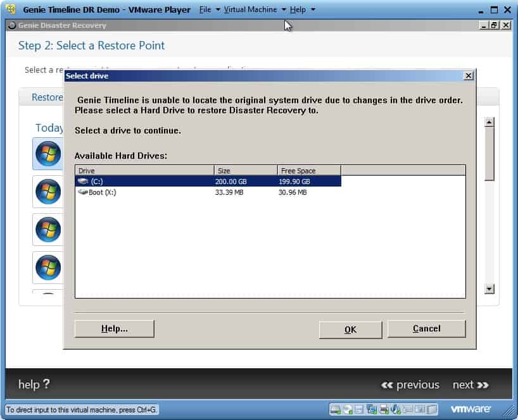518x420 pixels.
Task: Click the 199.90 GB free space cell
Action: [294, 182]
